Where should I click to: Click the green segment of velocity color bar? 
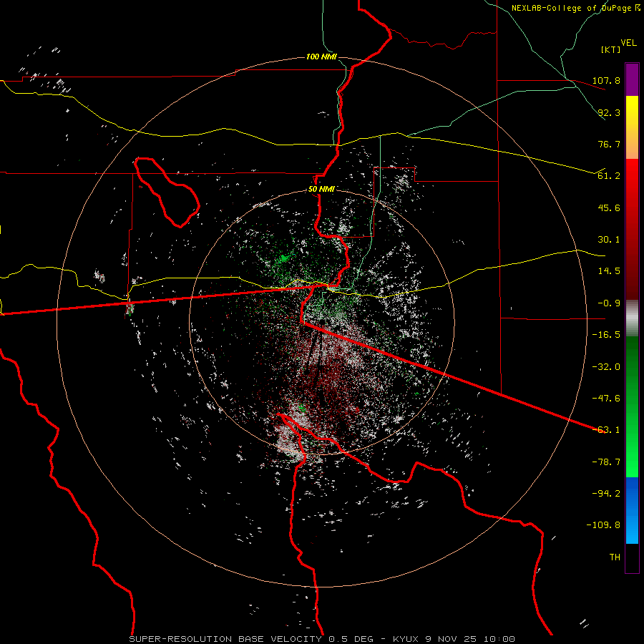tap(632, 406)
